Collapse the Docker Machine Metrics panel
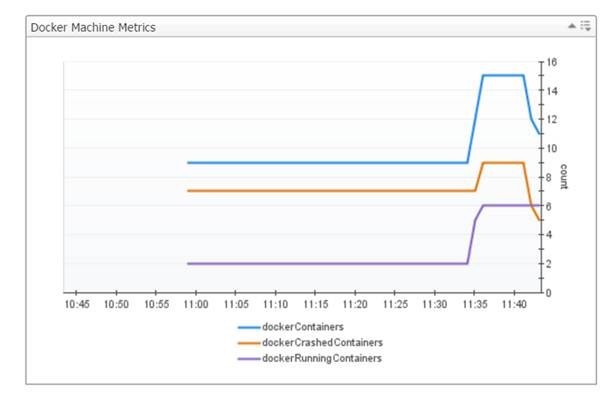The image size is (612, 401). tap(572, 26)
